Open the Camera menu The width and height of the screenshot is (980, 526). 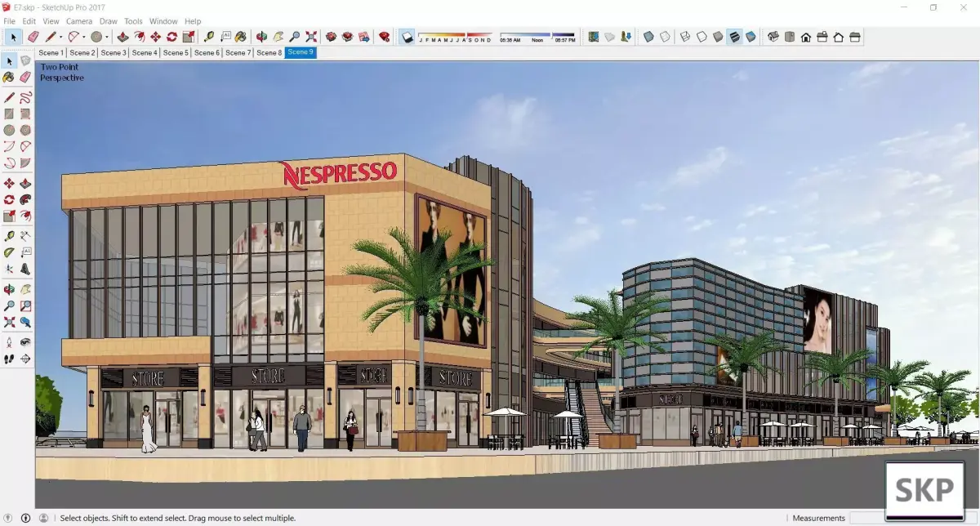(x=79, y=21)
